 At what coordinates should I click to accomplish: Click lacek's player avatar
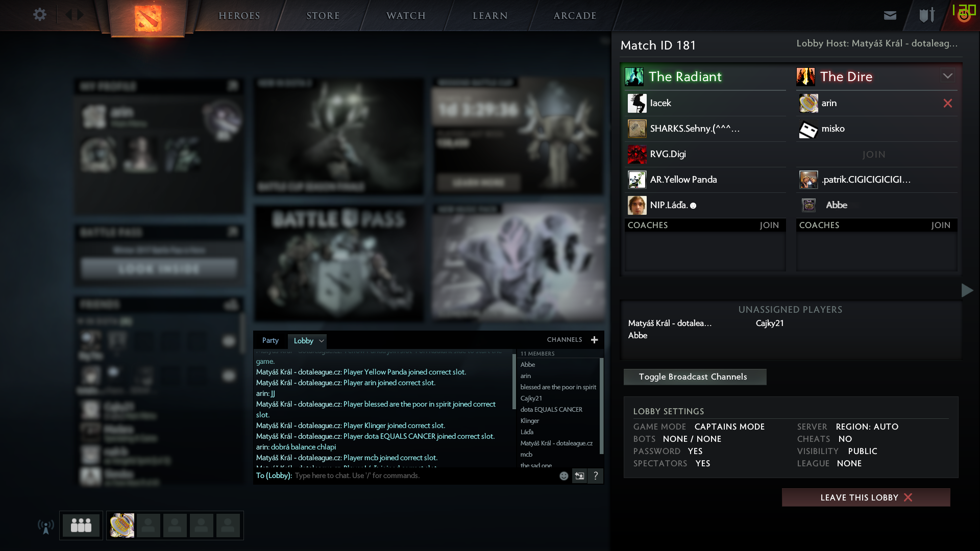click(637, 103)
